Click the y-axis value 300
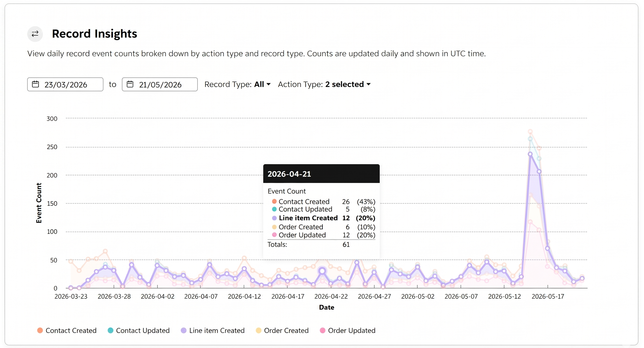 click(52, 119)
